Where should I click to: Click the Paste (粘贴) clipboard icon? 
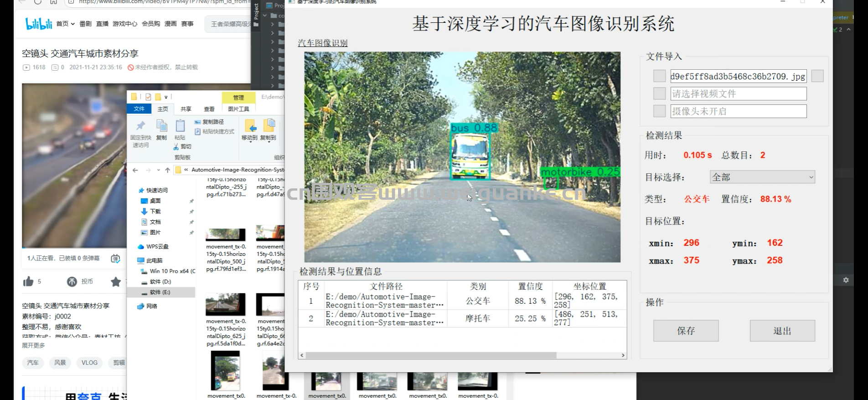pos(180,126)
